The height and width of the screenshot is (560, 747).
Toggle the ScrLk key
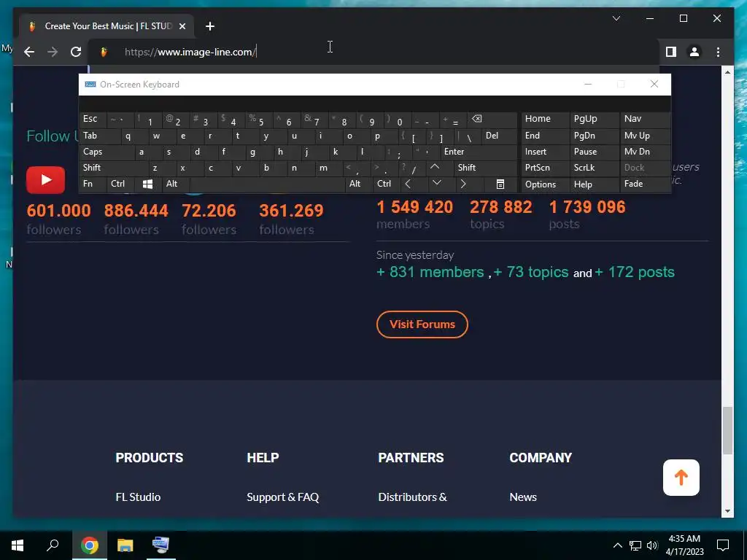pos(594,168)
